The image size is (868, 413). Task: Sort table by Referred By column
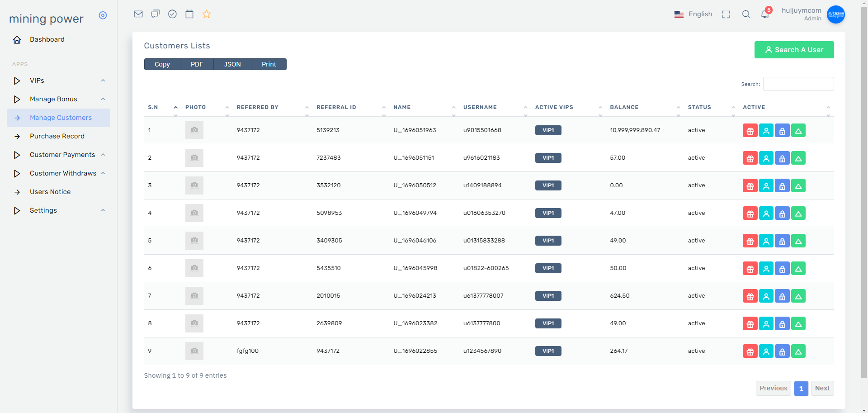tap(273, 107)
